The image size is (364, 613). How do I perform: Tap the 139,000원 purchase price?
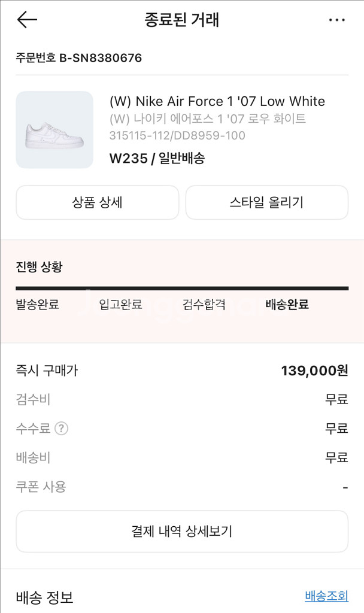(x=314, y=371)
